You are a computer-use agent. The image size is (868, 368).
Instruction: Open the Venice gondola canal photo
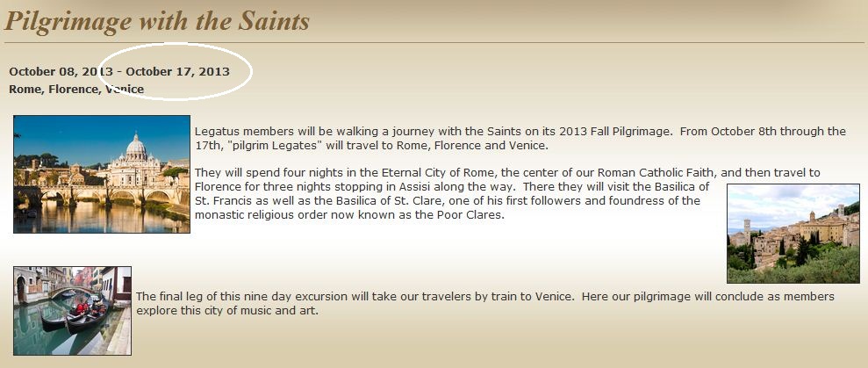coord(72,310)
